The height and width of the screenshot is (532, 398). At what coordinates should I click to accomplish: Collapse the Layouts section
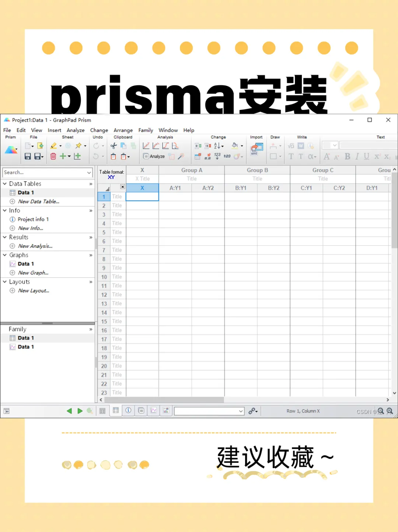(x=5, y=282)
